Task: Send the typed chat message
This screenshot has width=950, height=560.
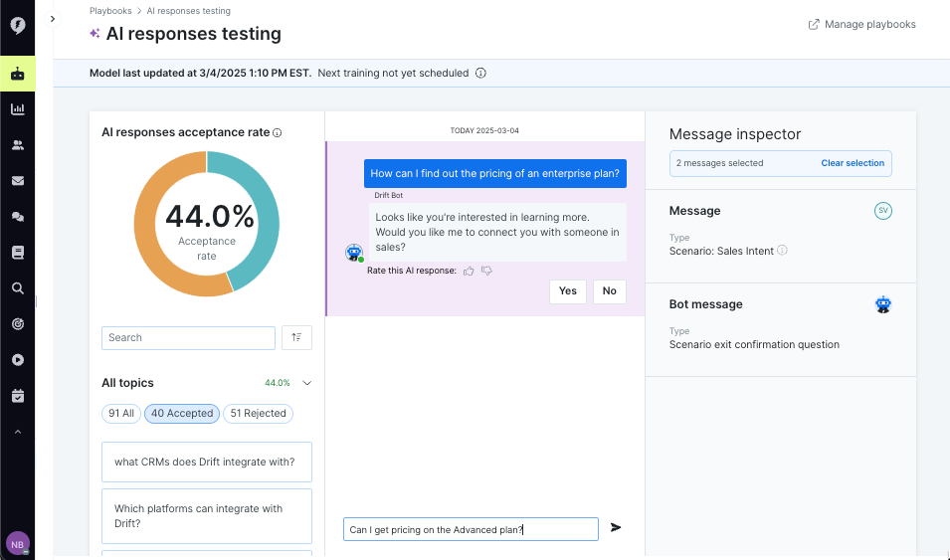Action: (x=616, y=528)
